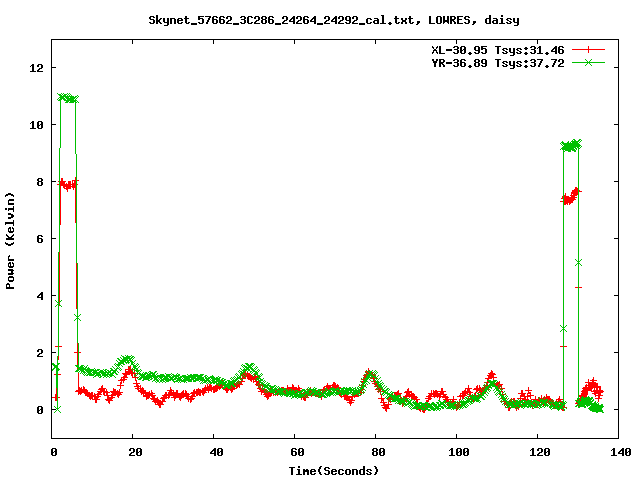This screenshot has width=640, height=480.
Task: Click the y-axis tick label "12"
Action: [36, 68]
